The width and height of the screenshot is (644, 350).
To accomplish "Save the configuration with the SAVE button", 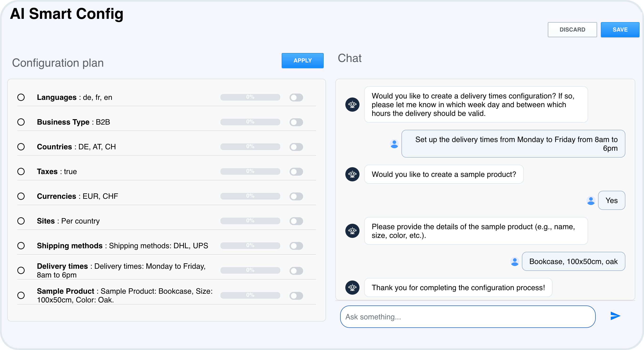I will click(x=620, y=29).
